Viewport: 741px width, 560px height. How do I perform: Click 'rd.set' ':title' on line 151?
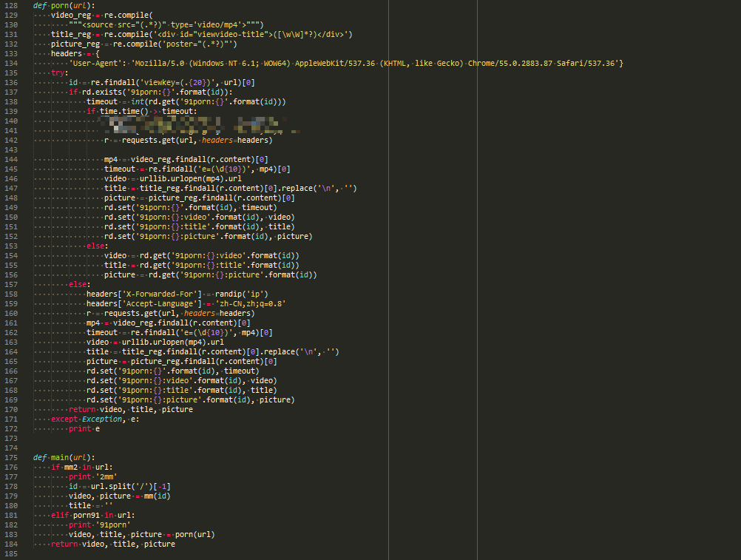click(x=200, y=227)
